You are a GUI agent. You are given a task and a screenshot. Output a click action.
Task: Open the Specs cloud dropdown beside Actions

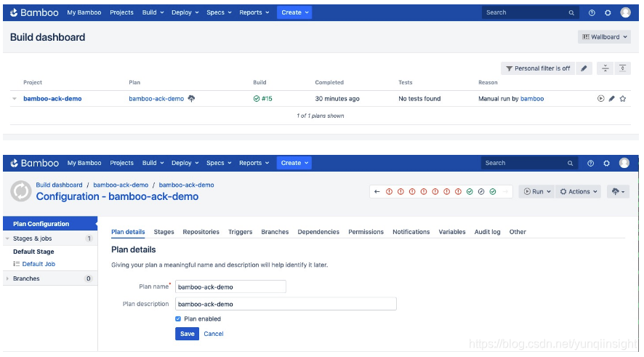coord(618,191)
